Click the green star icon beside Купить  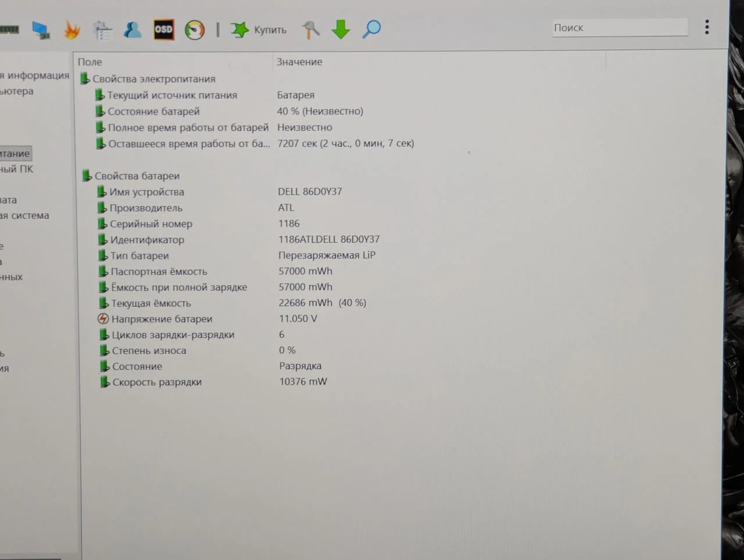[239, 30]
